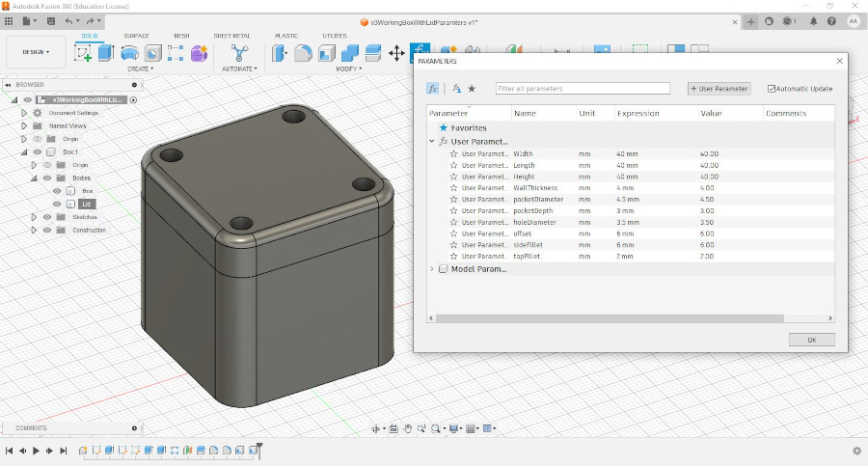Open the CREATE menu dropdown
This screenshot has height=466, width=868.
coord(141,69)
